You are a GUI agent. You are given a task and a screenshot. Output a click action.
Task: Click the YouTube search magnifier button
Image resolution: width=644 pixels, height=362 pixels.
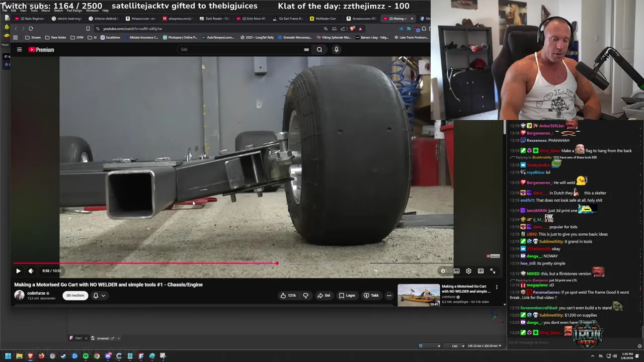[319, 49]
